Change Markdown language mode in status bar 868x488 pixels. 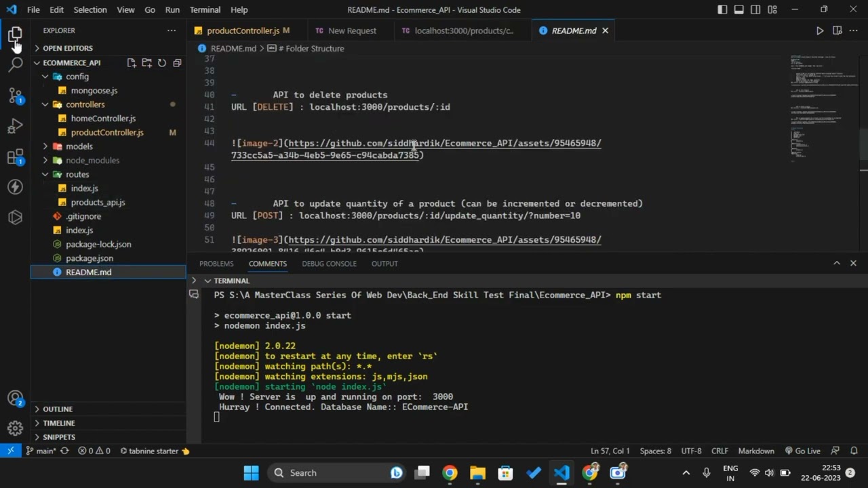[756, 451]
